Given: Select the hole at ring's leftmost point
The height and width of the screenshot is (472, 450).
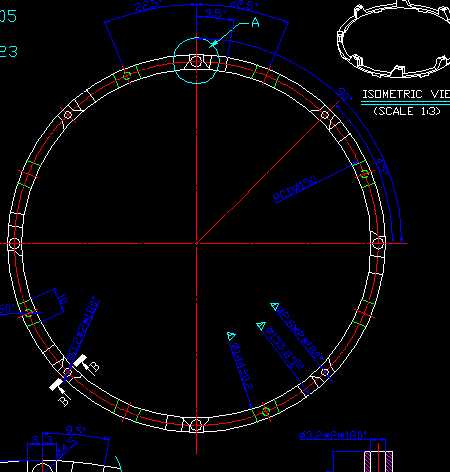Looking at the screenshot, I should click(x=14, y=244).
